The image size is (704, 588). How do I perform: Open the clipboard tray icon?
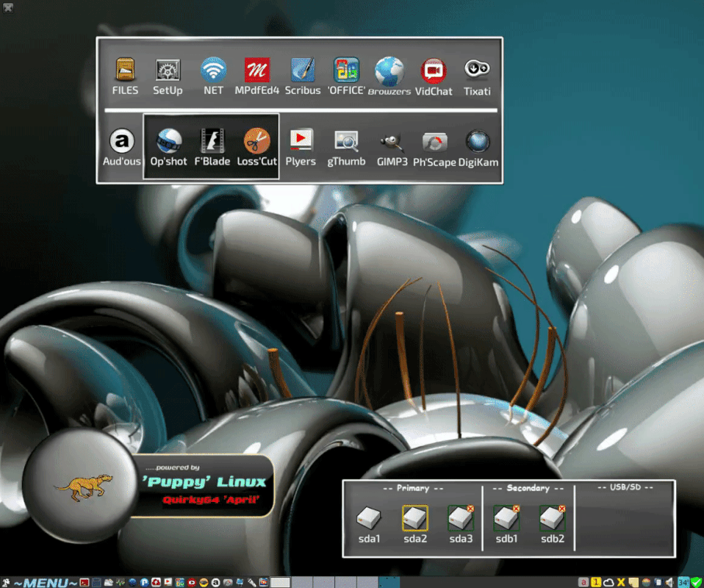click(x=658, y=583)
